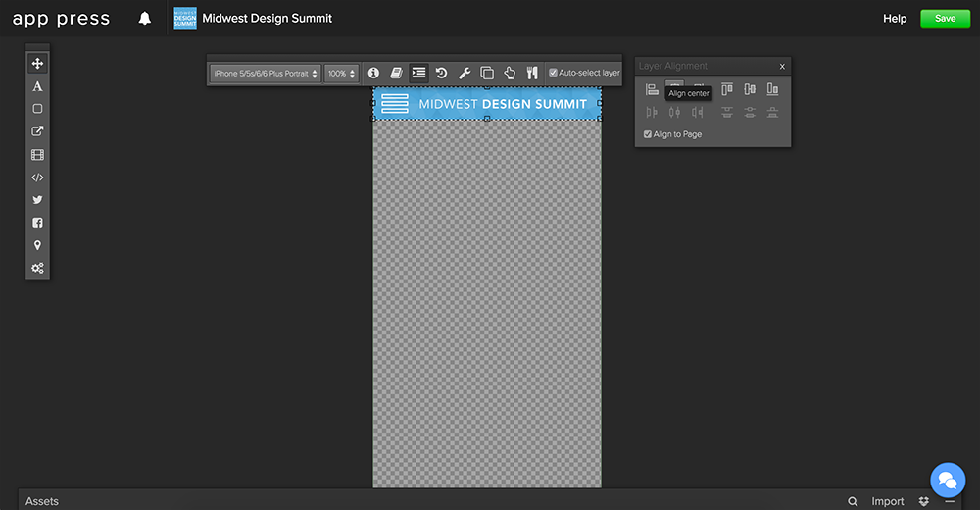The height and width of the screenshot is (510, 980).
Task: Select the map location pin tool
Action: 37,245
